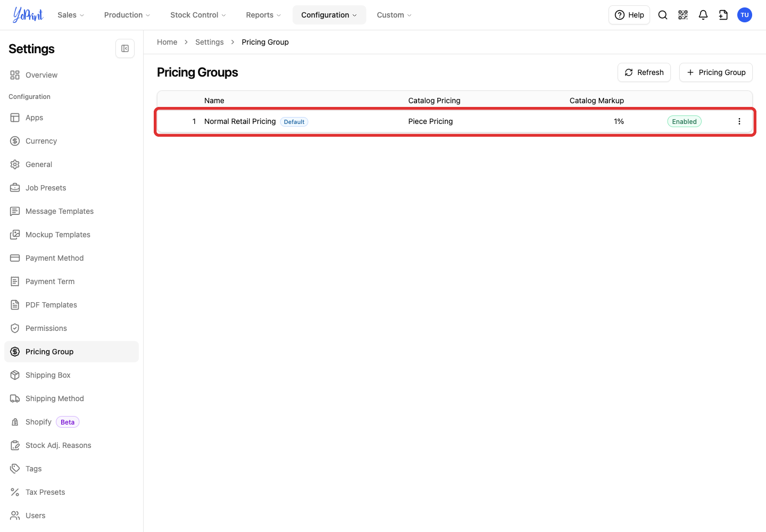The image size is (766, 532).
Task: Go to Stock Adj. Reasons
Action: [x=71, y=445]
